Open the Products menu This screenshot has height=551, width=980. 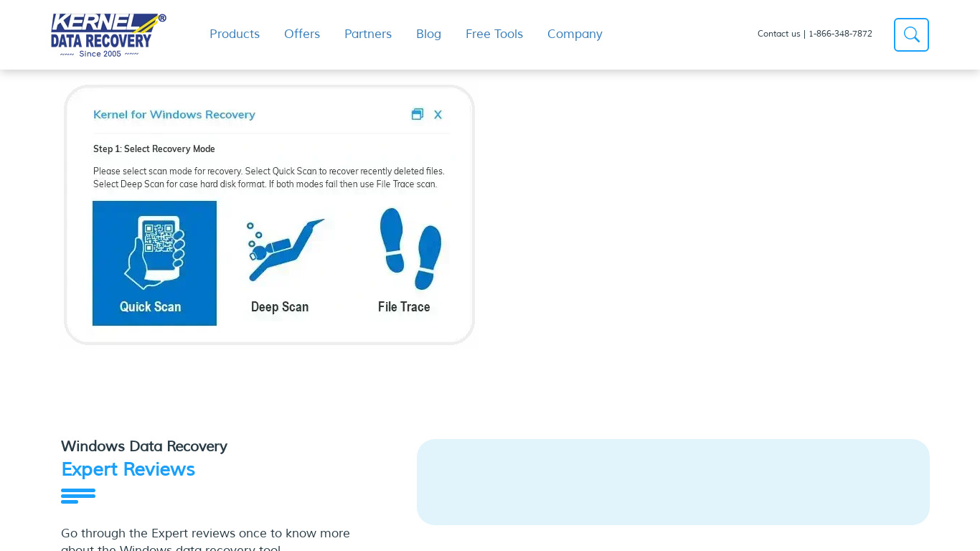tap(235, 34)
